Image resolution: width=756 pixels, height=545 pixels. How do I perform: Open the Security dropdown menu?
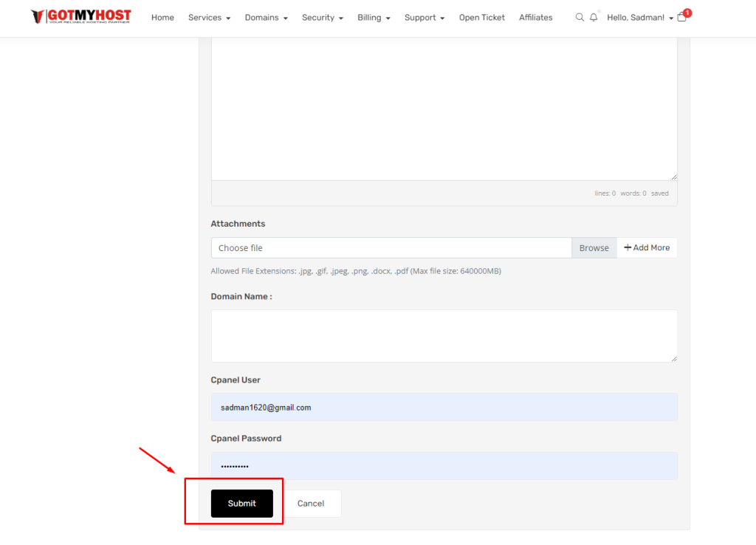pos(322,17)
